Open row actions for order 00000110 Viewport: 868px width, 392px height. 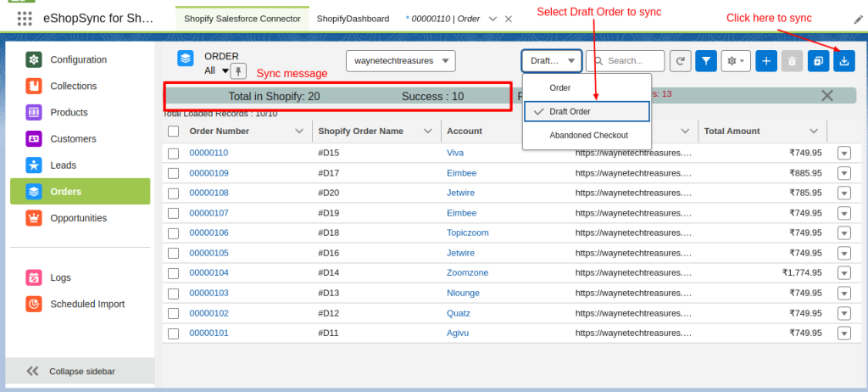click(844, 153)
